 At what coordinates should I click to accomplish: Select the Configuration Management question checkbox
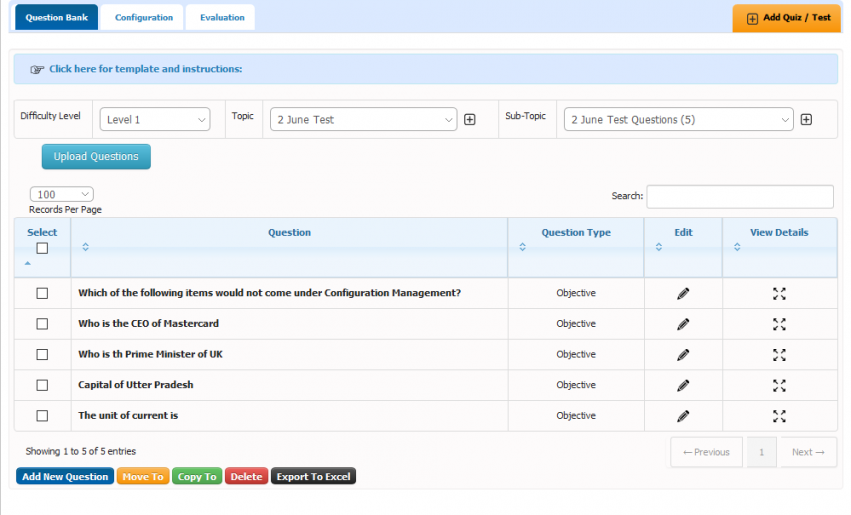(x=42, y=294)
